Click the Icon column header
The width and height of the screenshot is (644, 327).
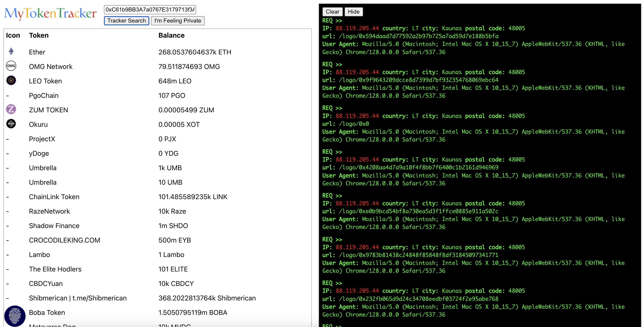click(x=13, y=36)
